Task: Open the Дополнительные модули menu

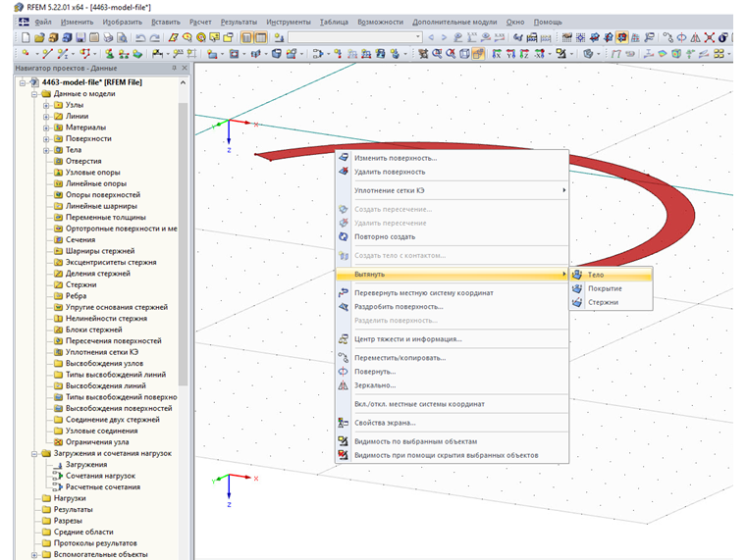Action: point(454,22)
